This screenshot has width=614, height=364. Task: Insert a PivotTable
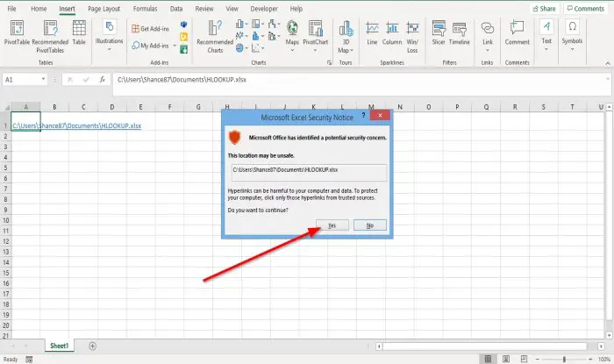(x=17, y=32)
